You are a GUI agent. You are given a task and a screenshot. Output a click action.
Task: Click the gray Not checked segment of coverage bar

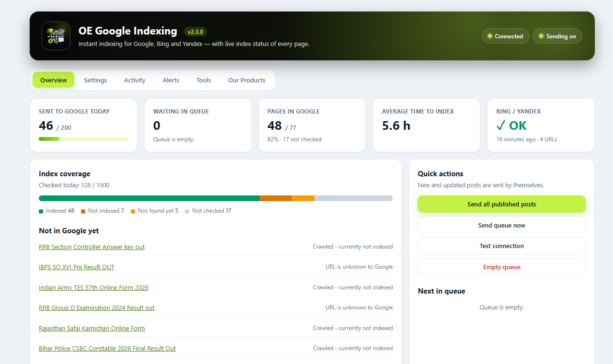pyautogui.click(x=353, y=198)
